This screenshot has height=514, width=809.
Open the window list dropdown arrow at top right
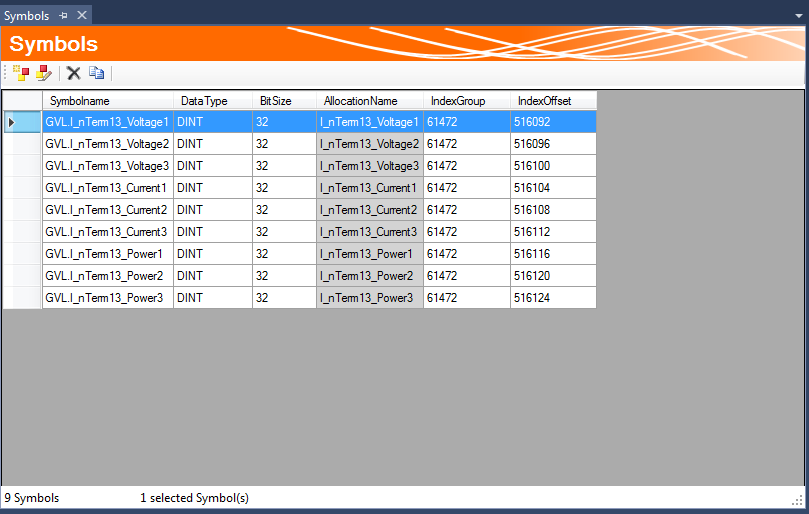coord(799,16)
